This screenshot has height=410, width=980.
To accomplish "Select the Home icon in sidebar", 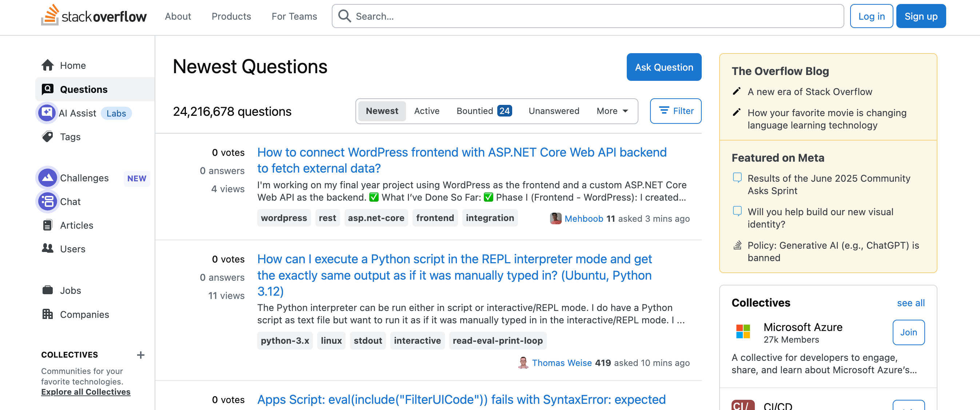I will coord(47,65).
